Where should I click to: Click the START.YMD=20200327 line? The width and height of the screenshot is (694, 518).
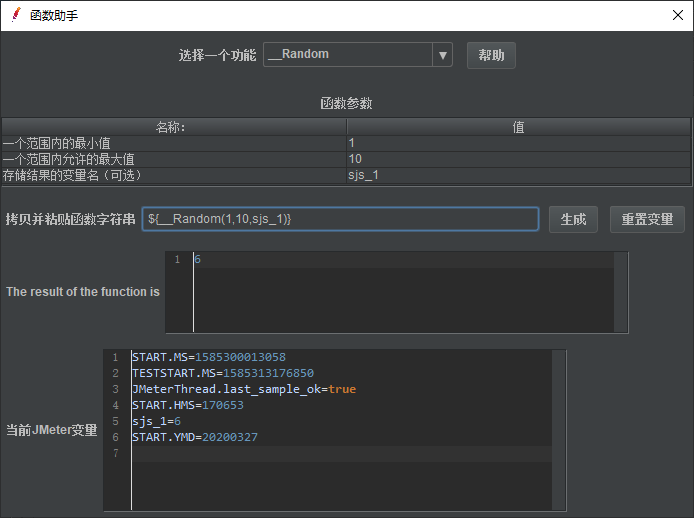coord(195,437)
